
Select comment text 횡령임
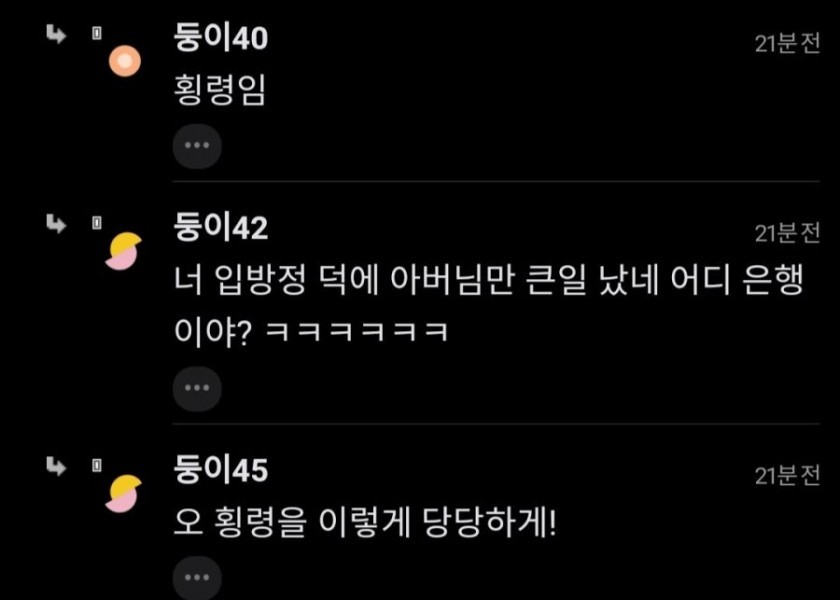click(x=220, y=90)
